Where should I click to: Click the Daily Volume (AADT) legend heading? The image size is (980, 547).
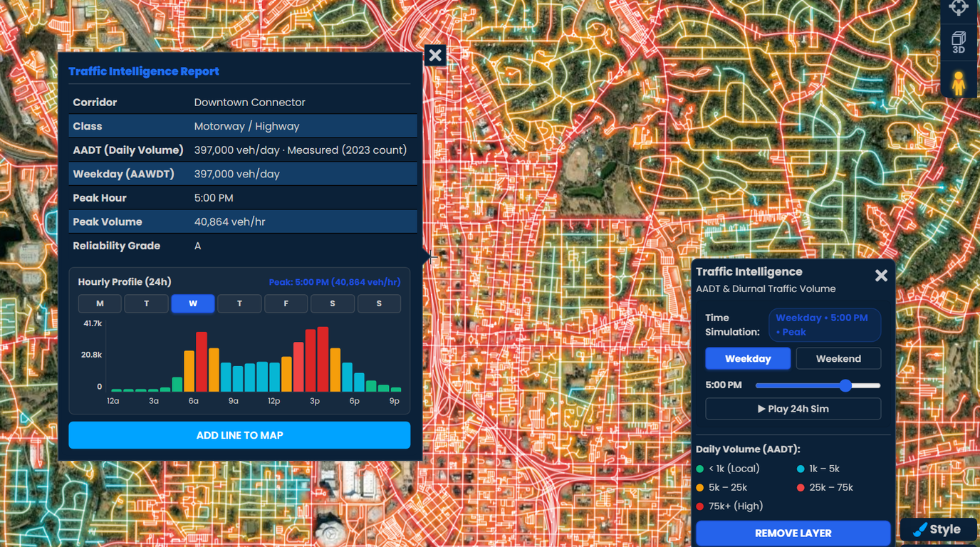pos(748,449)
